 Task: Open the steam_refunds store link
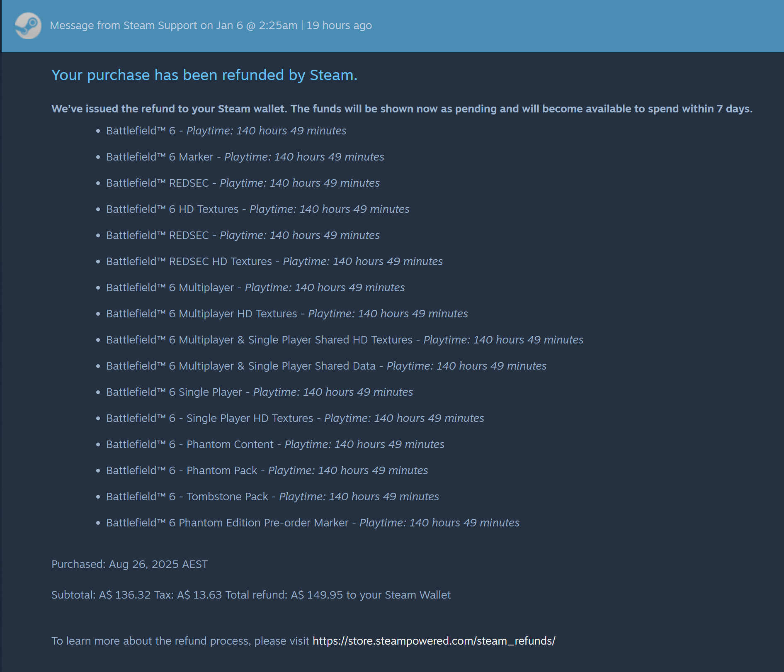[x=434, y=641]
